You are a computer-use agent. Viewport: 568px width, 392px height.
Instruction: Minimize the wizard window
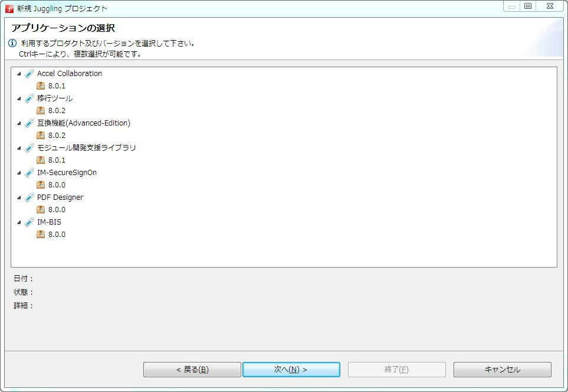512,6
